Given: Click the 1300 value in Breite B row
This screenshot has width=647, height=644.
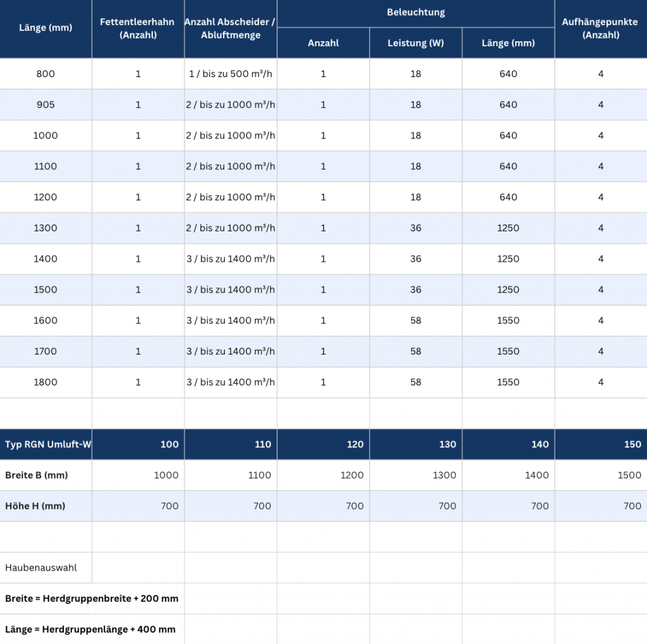Looking at the screenshot, I should coord(444,475).
